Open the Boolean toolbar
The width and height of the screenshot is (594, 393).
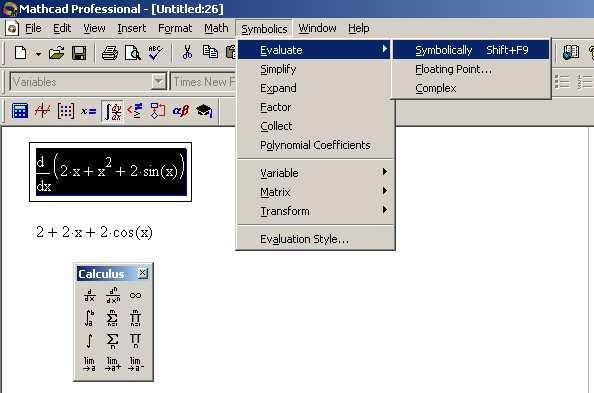point(135,111)
